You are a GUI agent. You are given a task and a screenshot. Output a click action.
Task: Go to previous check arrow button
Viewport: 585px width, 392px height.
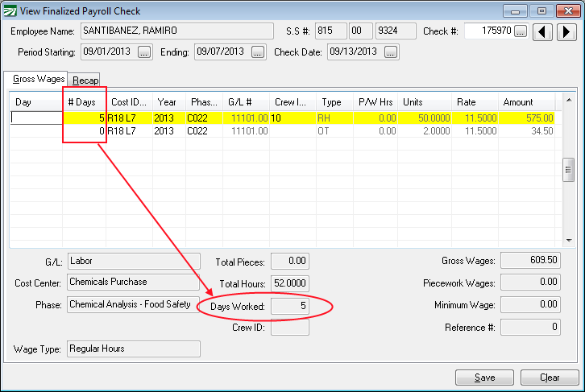pyautogui.click(x=545, y=31)
